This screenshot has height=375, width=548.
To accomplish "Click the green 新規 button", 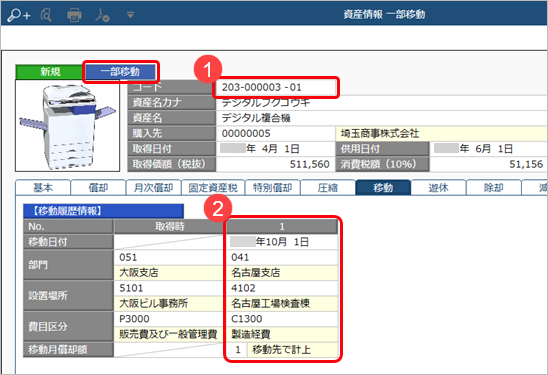I will click(49, 72).
